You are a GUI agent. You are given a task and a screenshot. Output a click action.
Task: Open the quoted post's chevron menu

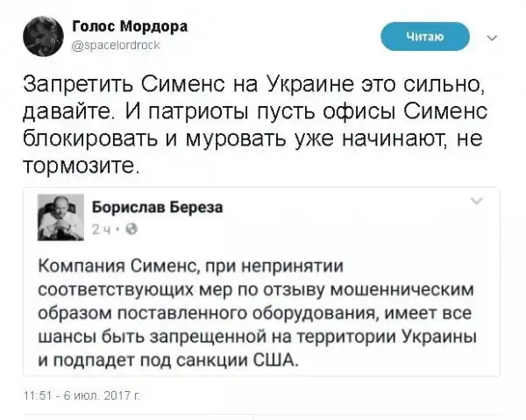477,202
